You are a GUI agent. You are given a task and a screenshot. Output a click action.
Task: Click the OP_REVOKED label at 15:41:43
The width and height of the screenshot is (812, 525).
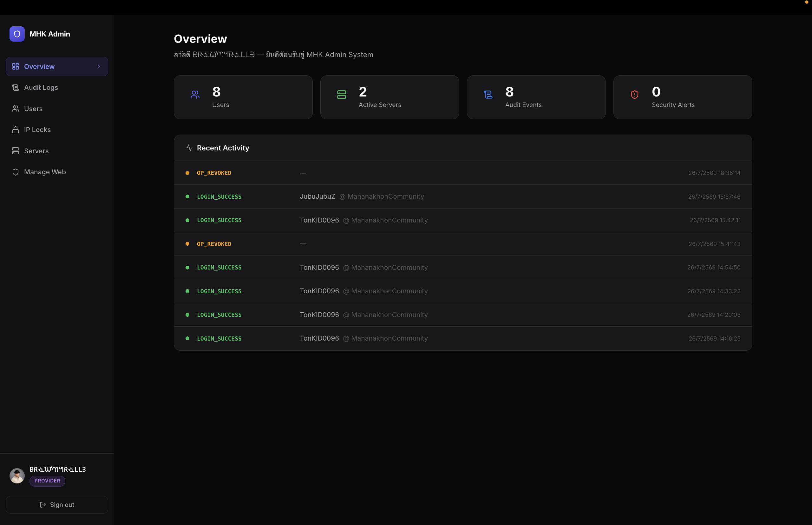[214, 244]
